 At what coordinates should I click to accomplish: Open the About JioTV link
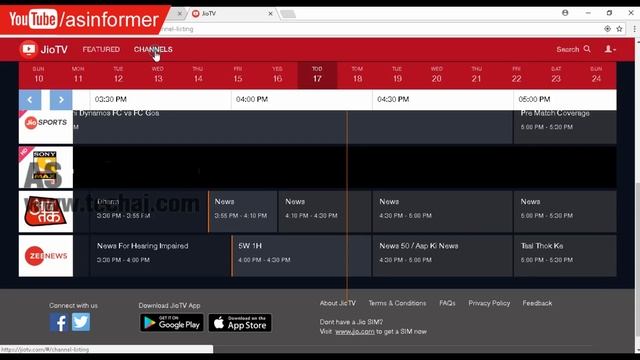[338, 303]
